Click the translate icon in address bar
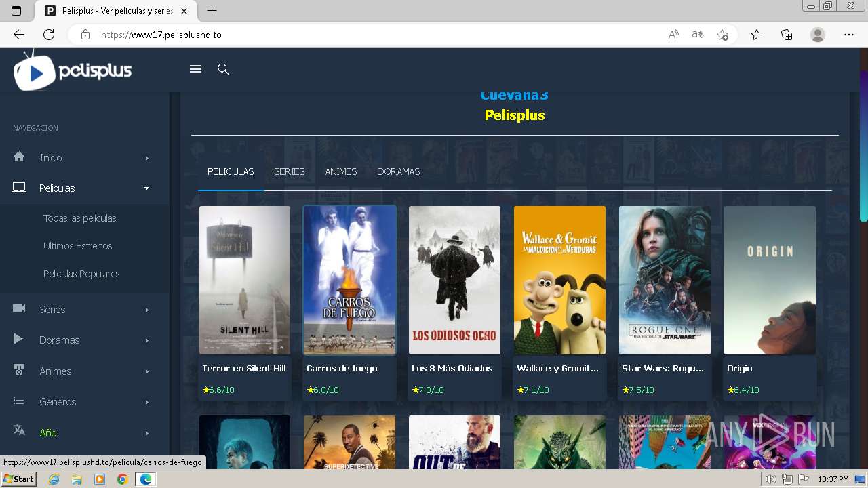868x488 pixels. click(698, 35)
